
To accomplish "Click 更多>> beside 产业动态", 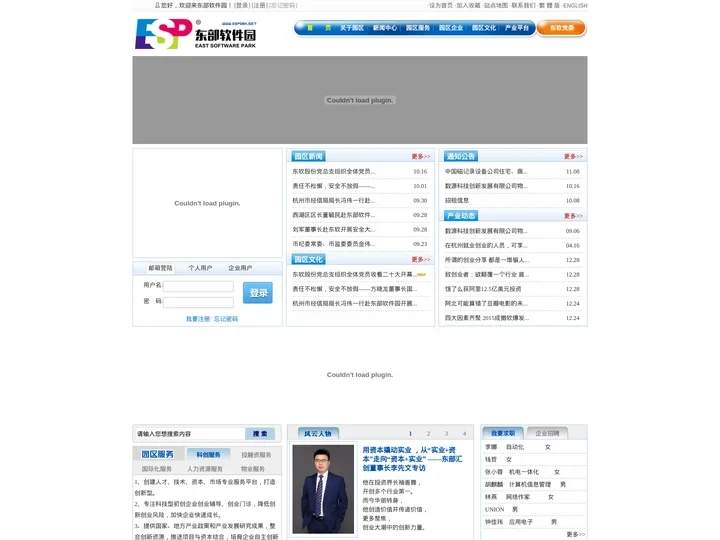I will point(574,216).
